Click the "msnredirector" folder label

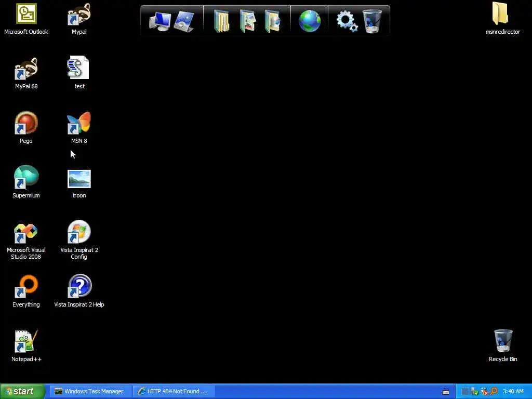pyautogui.click(x=503, y=32)
